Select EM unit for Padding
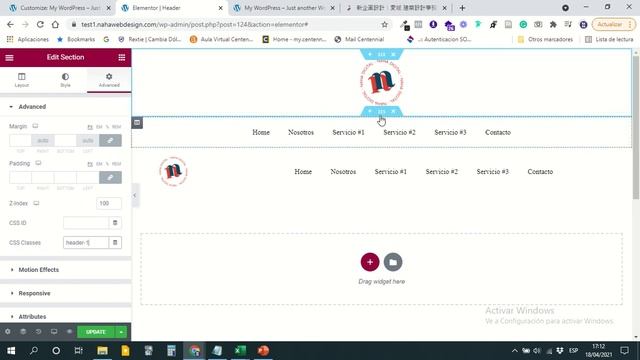The width and height of the screenshot is (640, 360). (99, 164)
